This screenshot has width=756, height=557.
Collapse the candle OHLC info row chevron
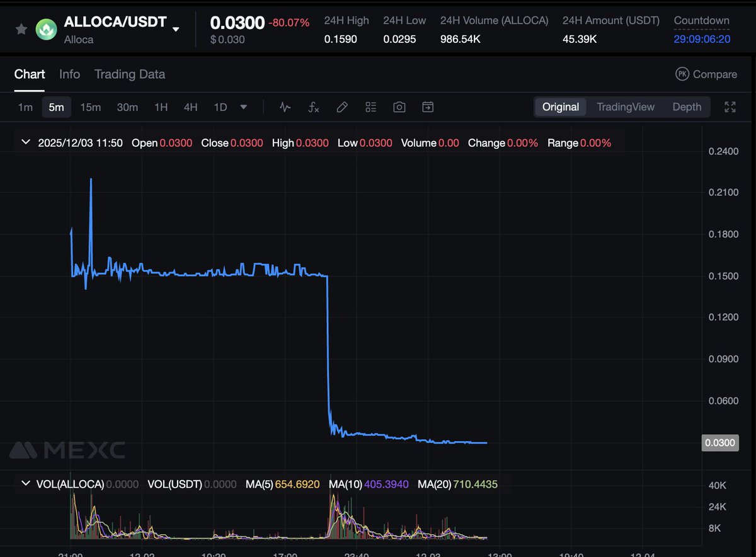(x=26, y=142)
